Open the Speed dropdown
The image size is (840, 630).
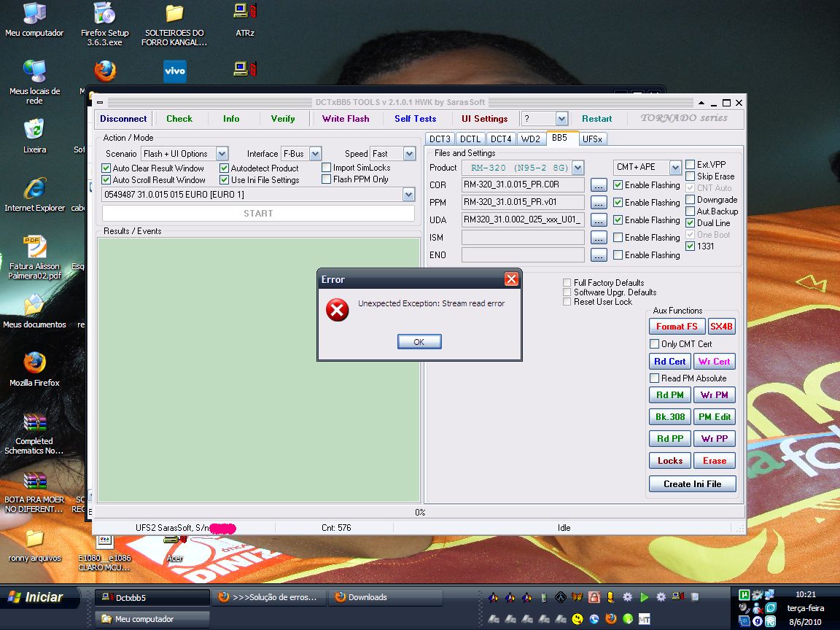(409, 154)
